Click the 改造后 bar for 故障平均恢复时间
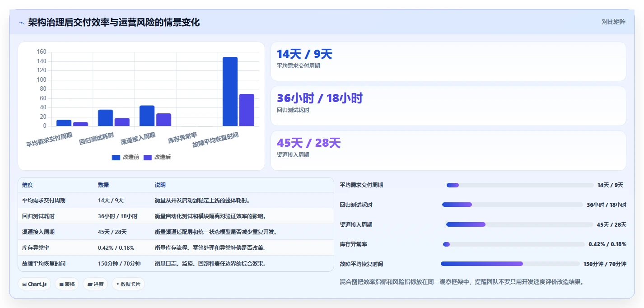 247,110
